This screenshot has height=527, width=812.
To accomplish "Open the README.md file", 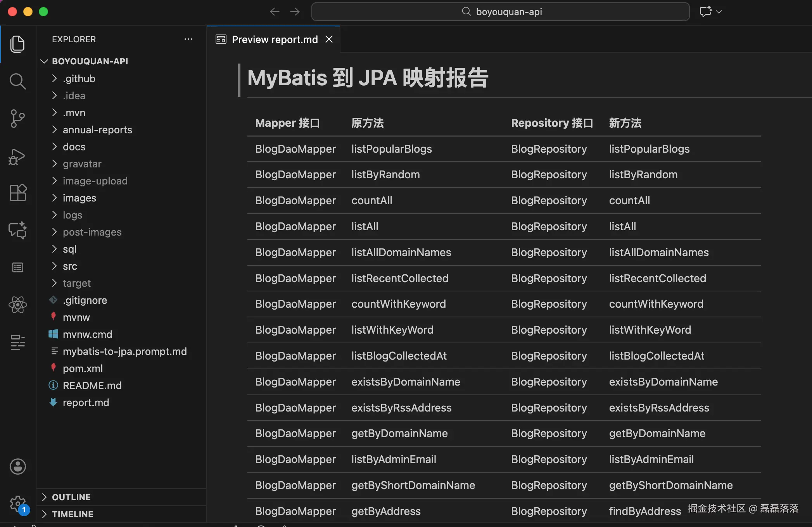I will pyautogui.click(x=92, y=385).
